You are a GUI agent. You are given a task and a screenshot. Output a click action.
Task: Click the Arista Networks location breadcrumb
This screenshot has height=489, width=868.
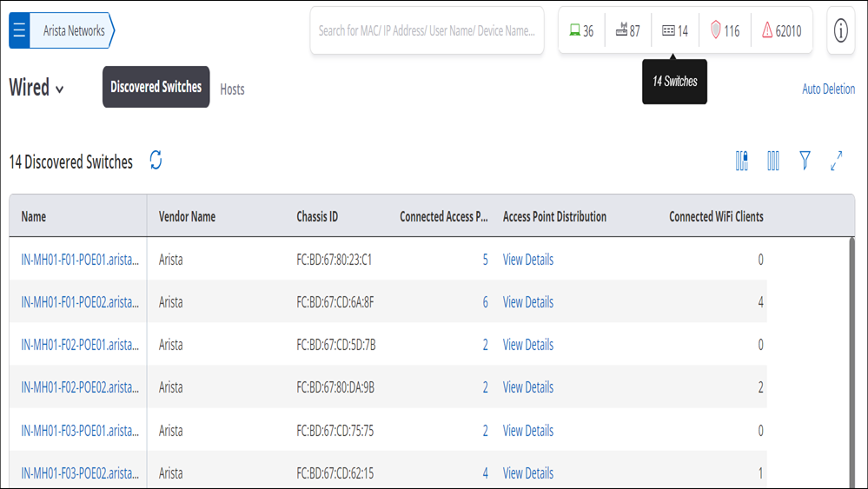click(72, 30)
